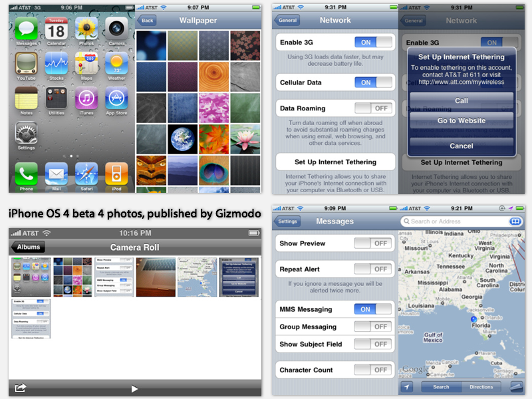Viewport: 532px width, 399px height.
Task: Toggle the Data Roaming switch
Action: 373,108
